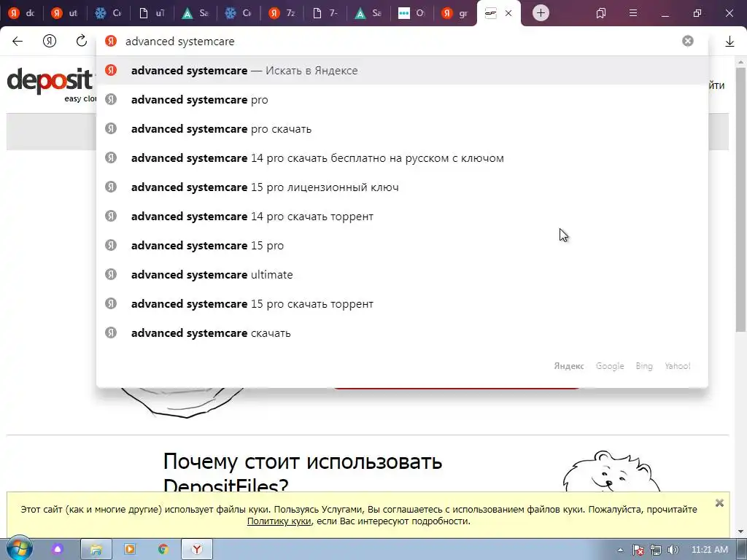Choose last suggestion 'advanced systemcare скачать'
The height and width of the screenshot is (560, 747).
(402, 332)
